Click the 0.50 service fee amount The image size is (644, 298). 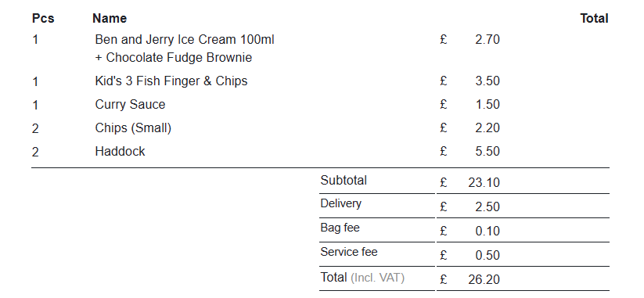point(487,255)
